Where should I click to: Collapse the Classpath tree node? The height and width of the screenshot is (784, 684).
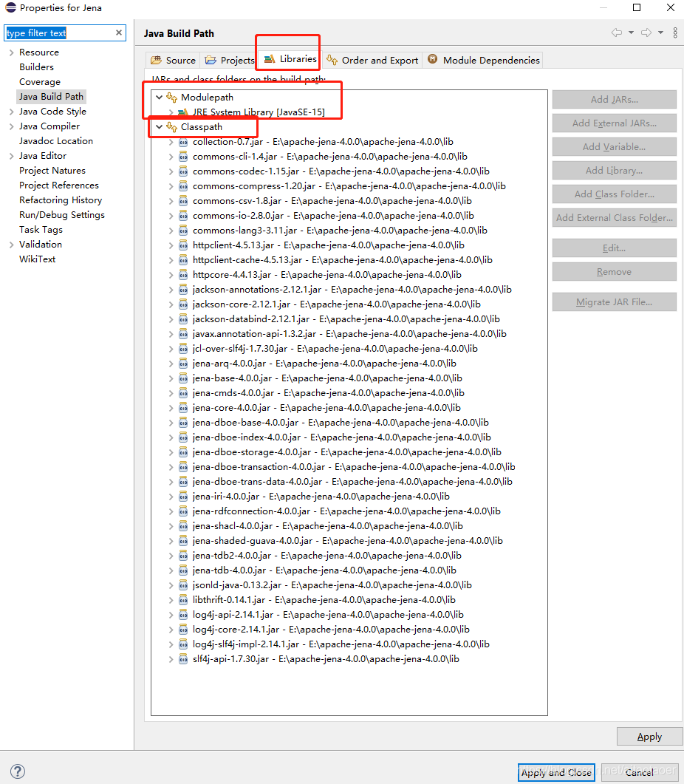point(159,127)
